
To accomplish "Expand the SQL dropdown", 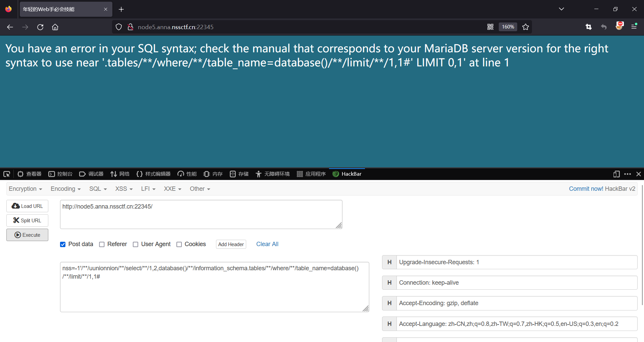I will [x=98, y=189].
